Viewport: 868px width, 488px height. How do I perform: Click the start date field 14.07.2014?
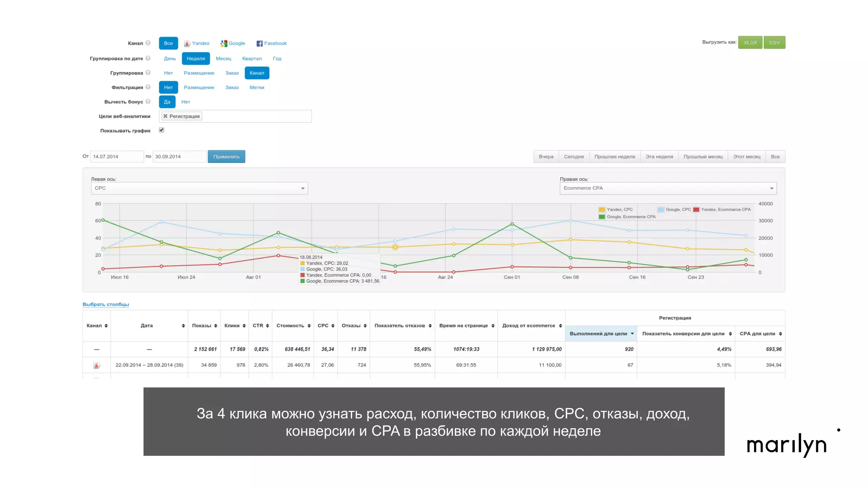click(117, 156)
